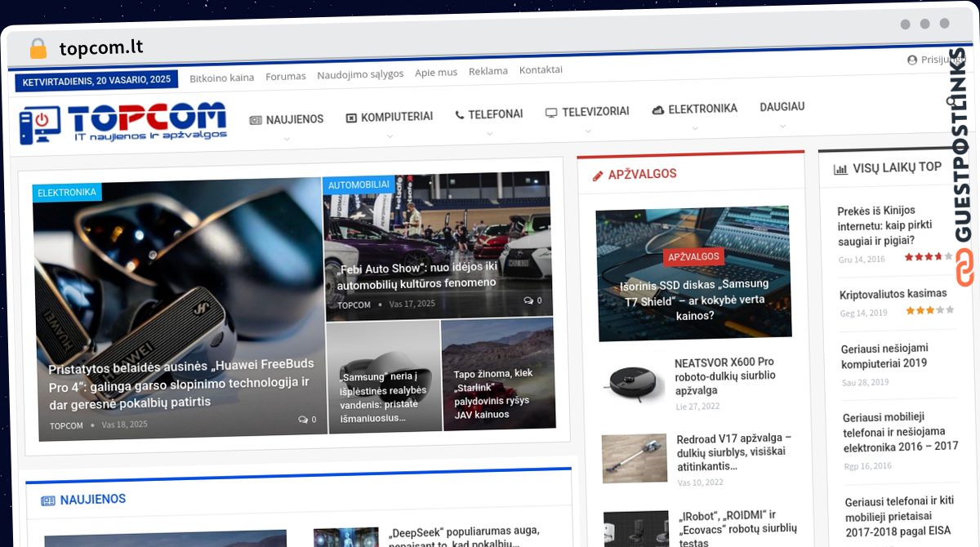
Task: Open the NEATSVOR X600 Pro review link
Action: [x=725, y=376]
